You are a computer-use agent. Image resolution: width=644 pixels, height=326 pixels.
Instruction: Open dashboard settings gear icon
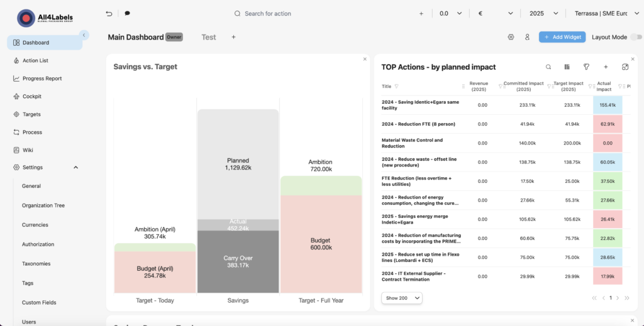pyautogui.click(x=511, y=37)
